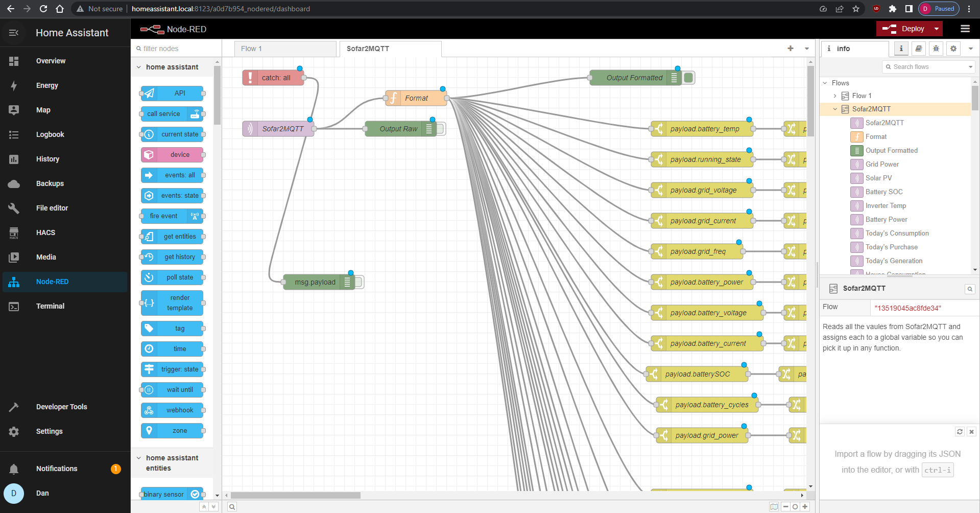
Task: Select the call service palette node
Action: point(173,113)
